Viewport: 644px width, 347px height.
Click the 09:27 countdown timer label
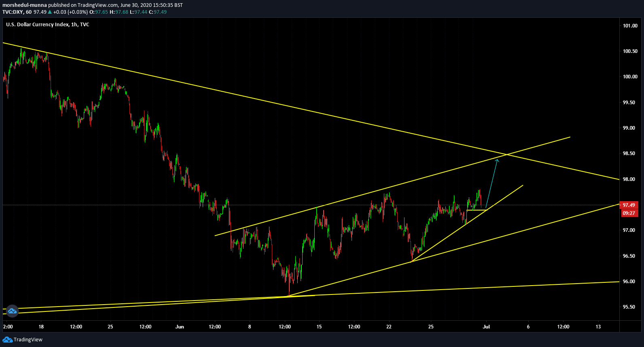click(629, 213)
